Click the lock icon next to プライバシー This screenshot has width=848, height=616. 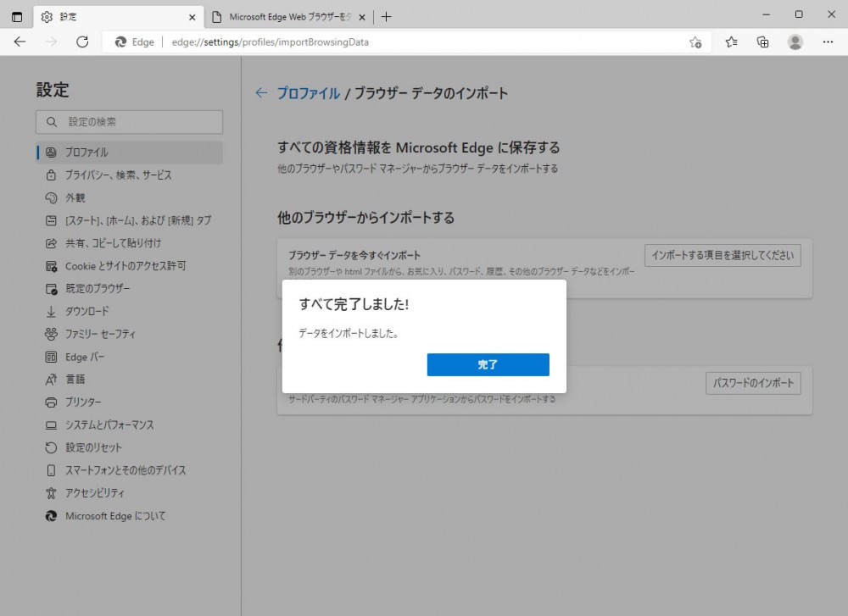51,175
